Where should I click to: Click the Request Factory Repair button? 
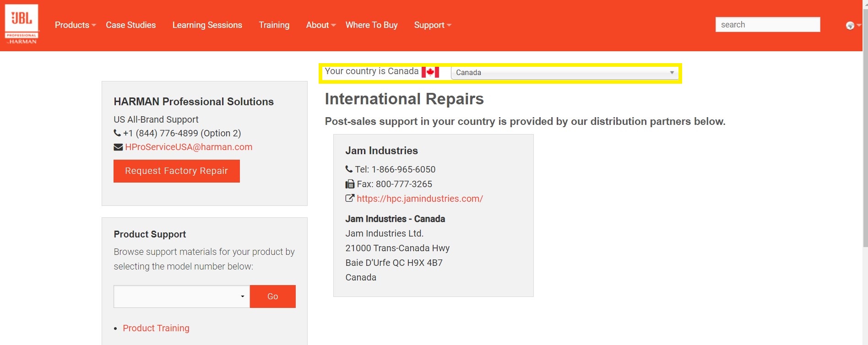pyautogui.click(x=177, y=171)
